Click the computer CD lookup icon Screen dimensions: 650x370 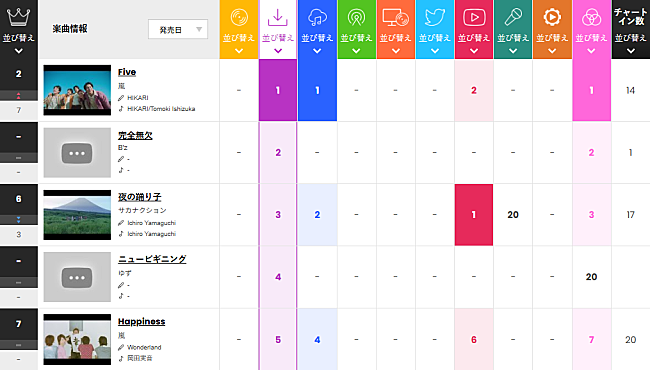[395, 17]
